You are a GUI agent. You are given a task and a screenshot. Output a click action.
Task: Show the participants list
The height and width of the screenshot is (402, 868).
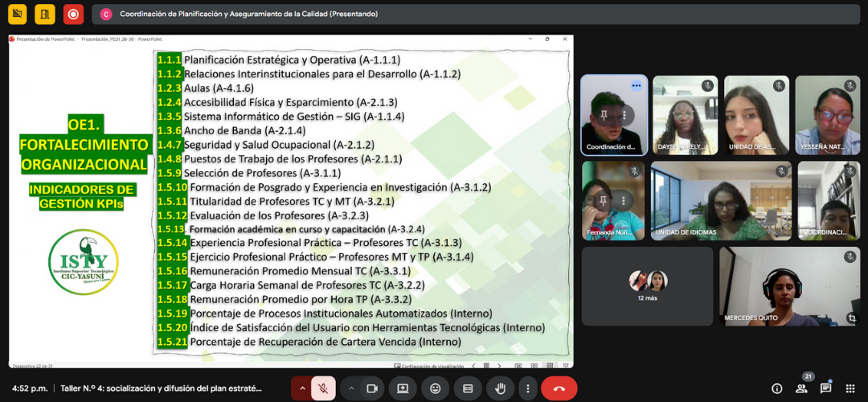tap(801, 388)
